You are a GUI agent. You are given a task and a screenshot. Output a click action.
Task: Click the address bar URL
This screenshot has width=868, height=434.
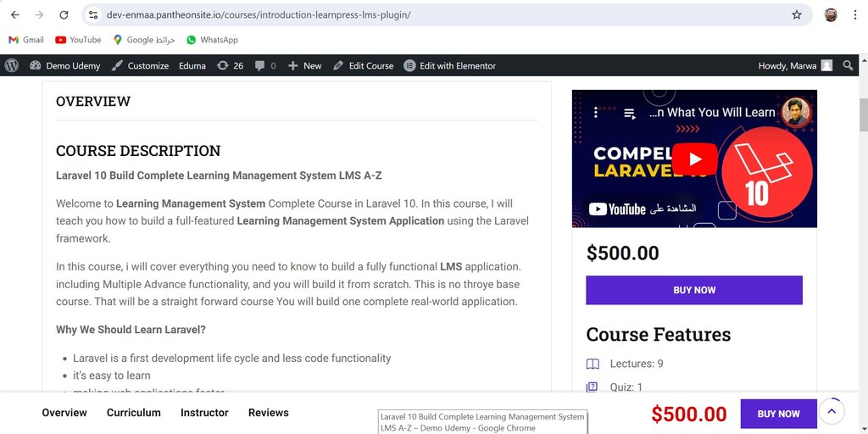259,15
